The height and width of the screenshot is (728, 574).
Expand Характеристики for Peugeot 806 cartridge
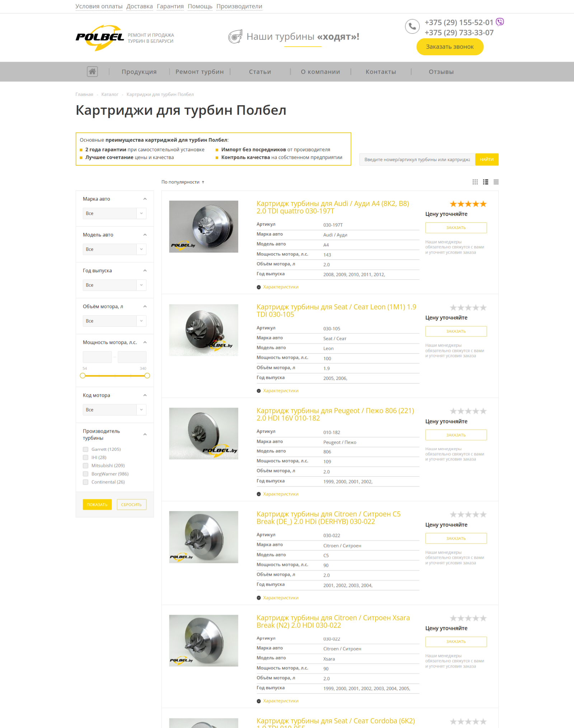pos(278,494)
